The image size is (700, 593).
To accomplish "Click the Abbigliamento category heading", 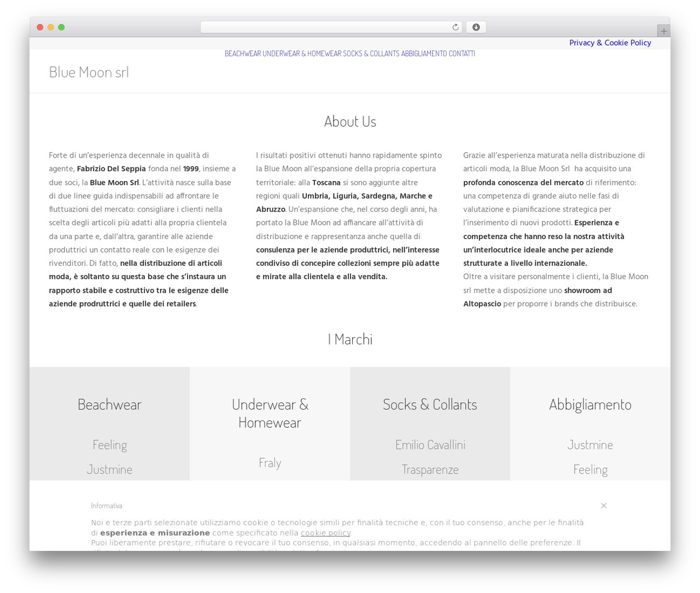I will tap(590, 404).
